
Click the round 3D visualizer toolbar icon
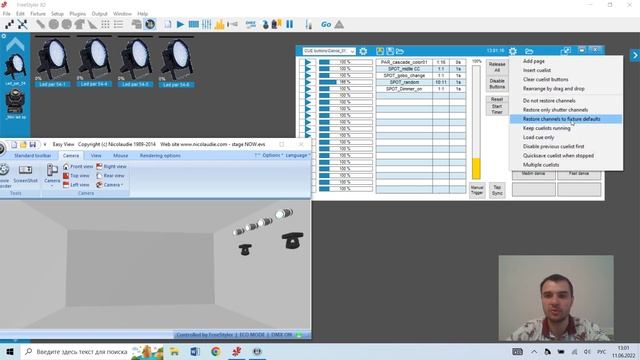tap(150, 24)
